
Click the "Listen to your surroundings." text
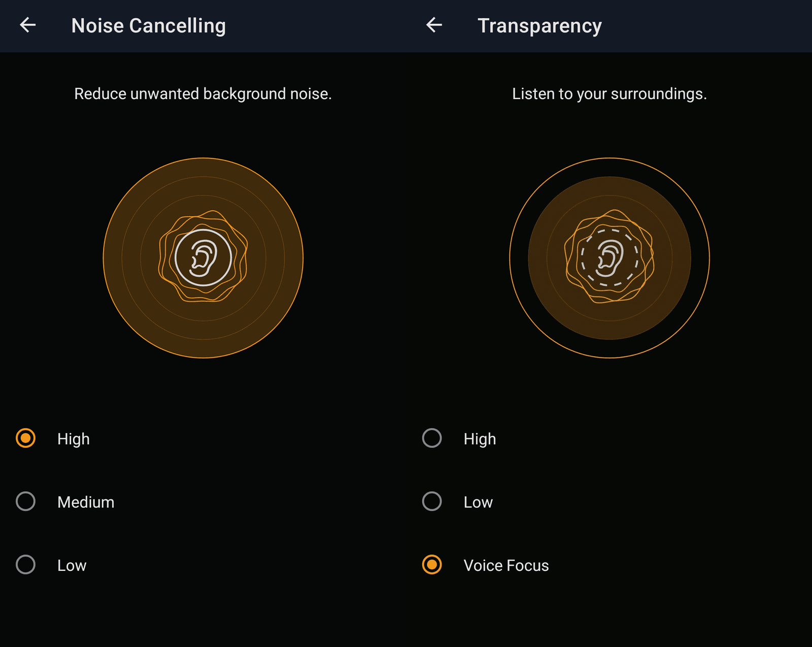tap(609, 94)
